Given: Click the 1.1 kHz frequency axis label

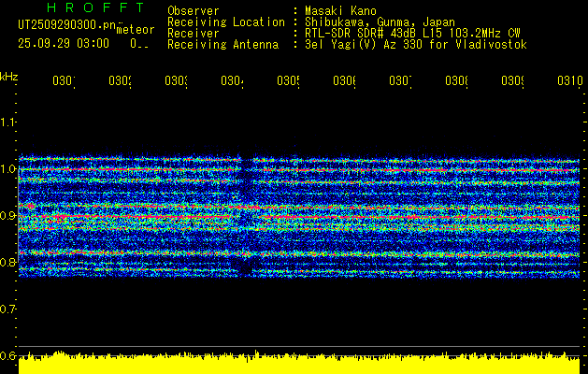Looking at the screenshot, I should pos(7,122).
